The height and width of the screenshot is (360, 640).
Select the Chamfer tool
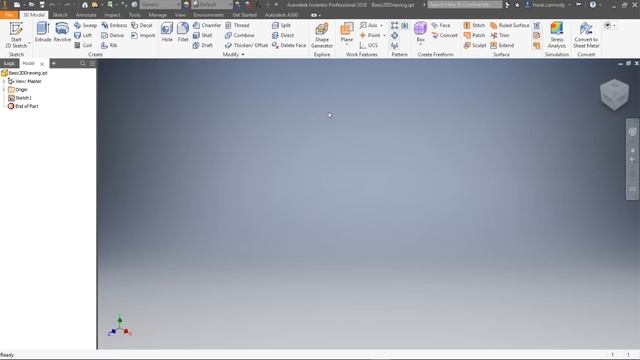pos(207,25)
